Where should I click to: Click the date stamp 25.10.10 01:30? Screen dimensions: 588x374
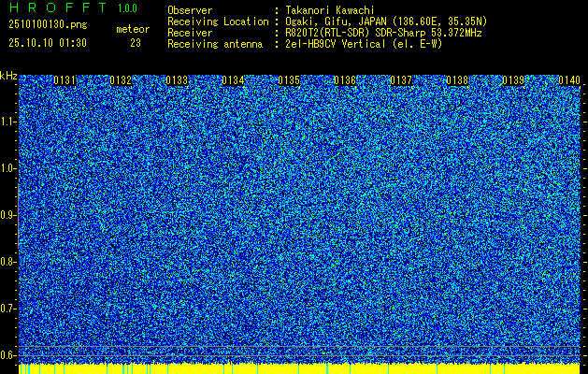coord(48,43)
